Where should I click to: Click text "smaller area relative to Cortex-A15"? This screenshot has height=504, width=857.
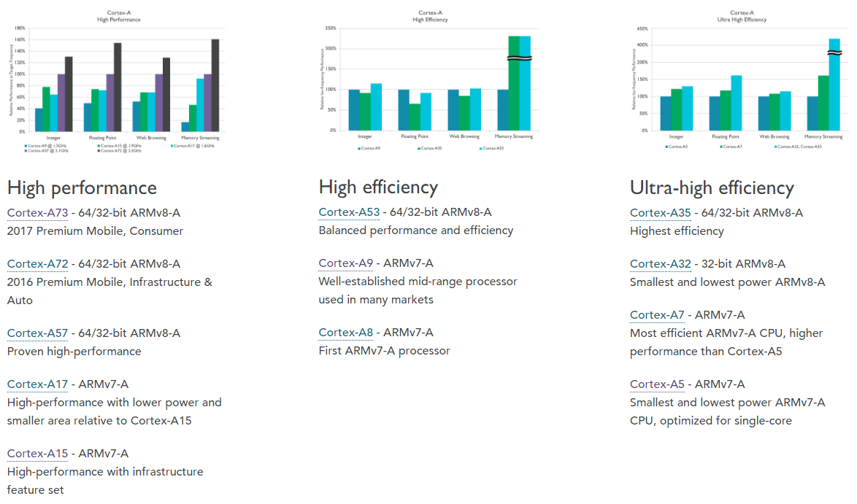(99, 421)
